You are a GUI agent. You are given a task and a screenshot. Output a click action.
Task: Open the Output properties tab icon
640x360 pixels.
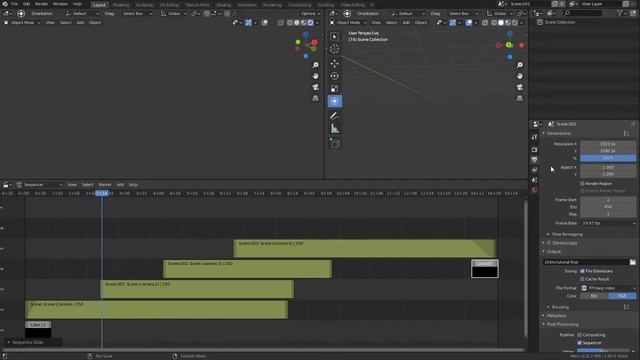534,160
